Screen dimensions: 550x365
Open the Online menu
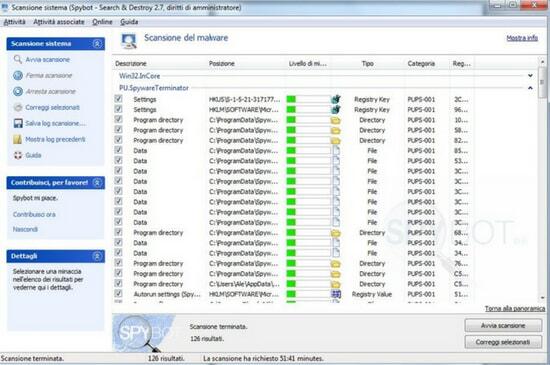(102, 22)
